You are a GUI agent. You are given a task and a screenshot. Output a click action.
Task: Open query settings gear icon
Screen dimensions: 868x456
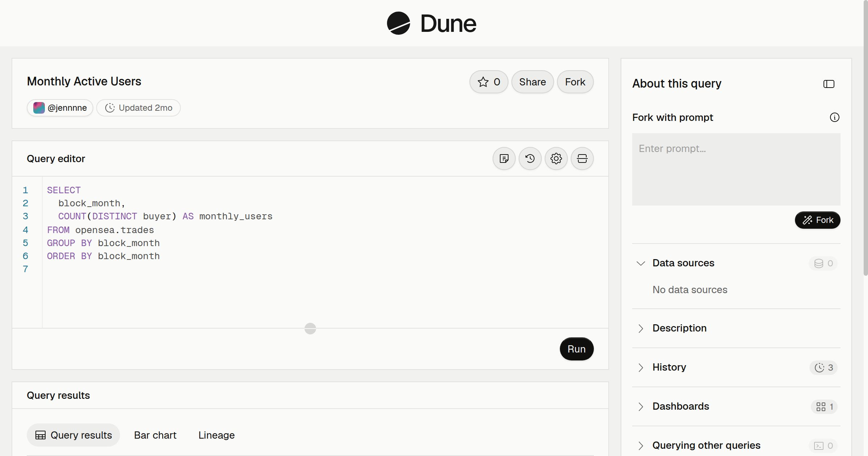pos(556,159)
